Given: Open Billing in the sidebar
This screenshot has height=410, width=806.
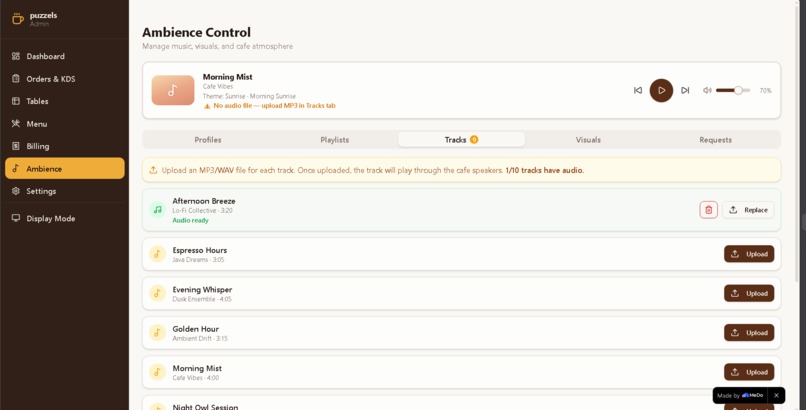Looking at the screenshot, I should [65, 146].
